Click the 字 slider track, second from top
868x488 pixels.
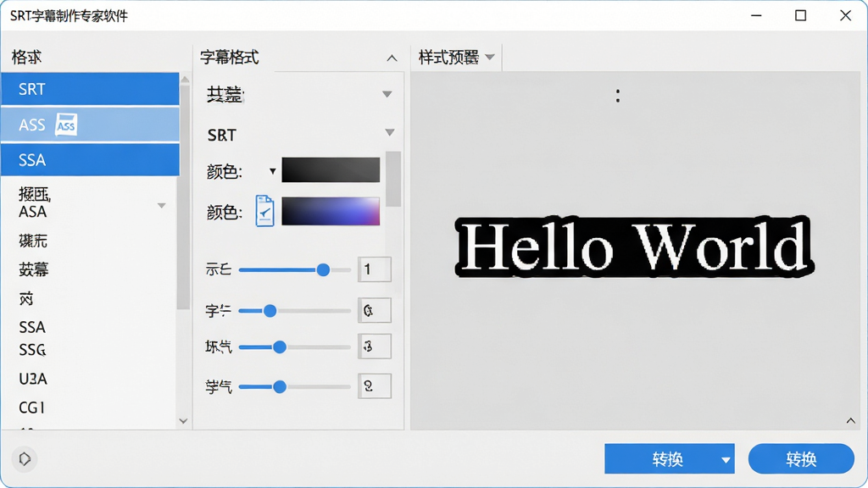click(x=294, y=311)
